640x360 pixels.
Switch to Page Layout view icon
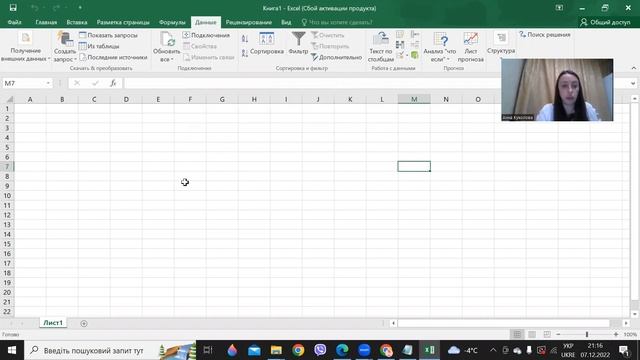532,334
